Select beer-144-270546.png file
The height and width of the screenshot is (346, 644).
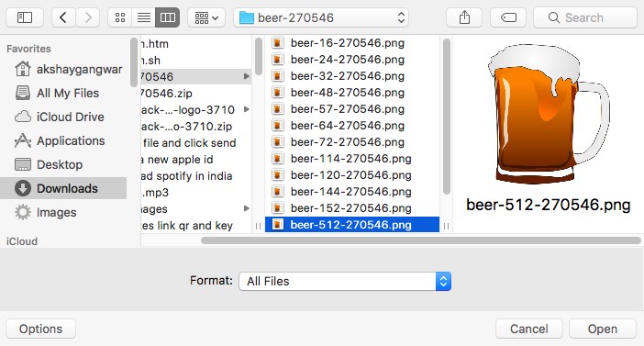click(352, 192)
